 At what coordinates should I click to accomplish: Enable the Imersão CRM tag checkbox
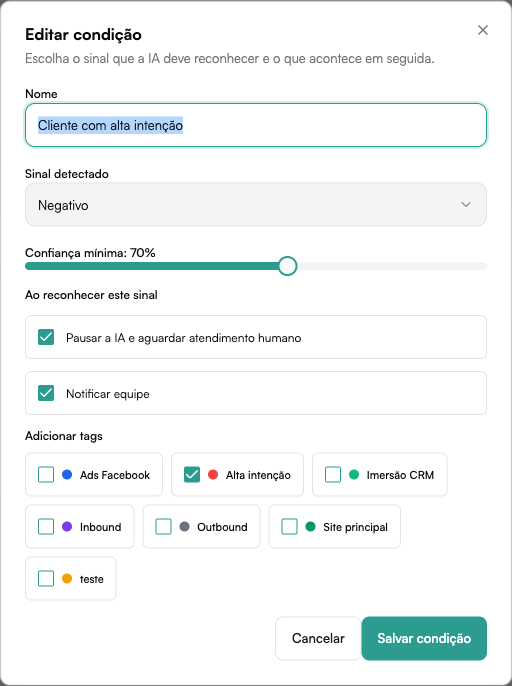333,475
